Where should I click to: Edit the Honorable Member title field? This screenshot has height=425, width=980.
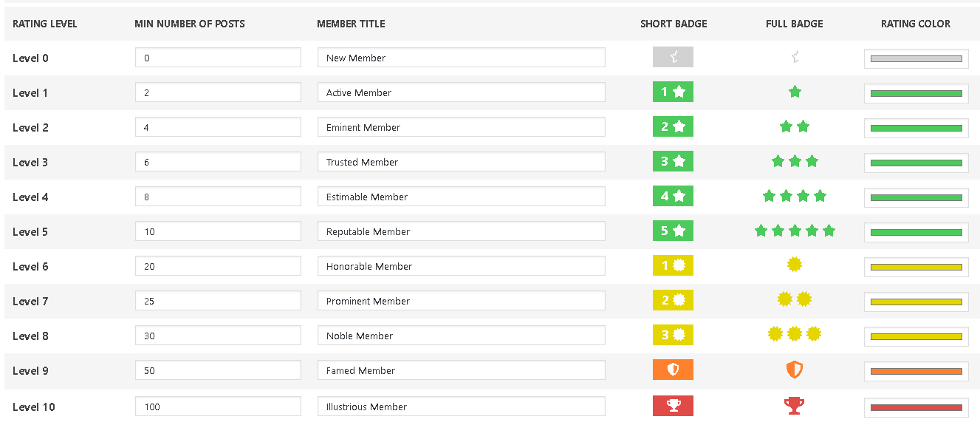click(462, 266)
